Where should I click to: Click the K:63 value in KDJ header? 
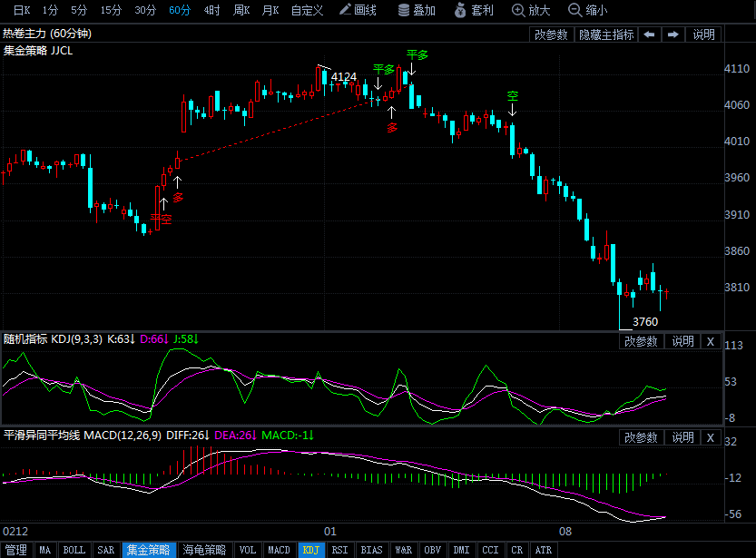coord(121,339)
